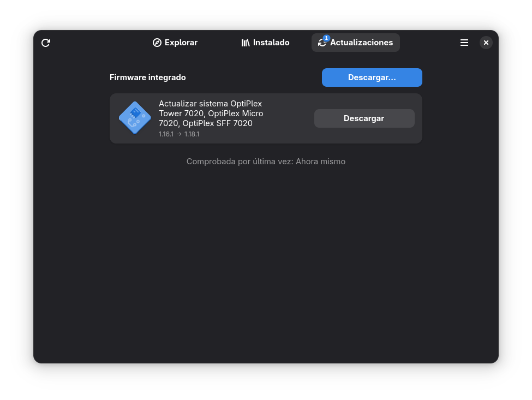The width and height of the screenshot is (532, 400).
Task: Switch to the Instalado tab
Action: (x=265, y=43)
